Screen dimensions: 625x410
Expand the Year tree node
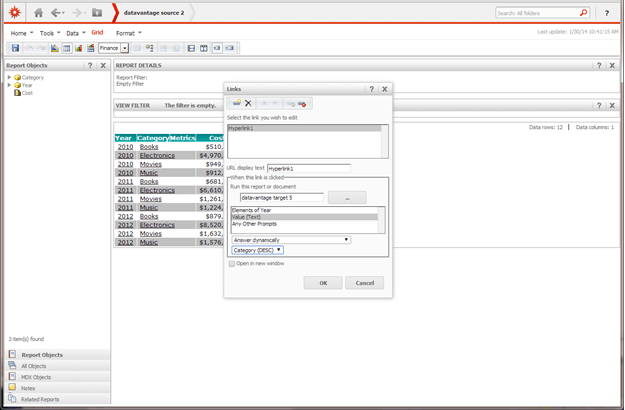9,85
